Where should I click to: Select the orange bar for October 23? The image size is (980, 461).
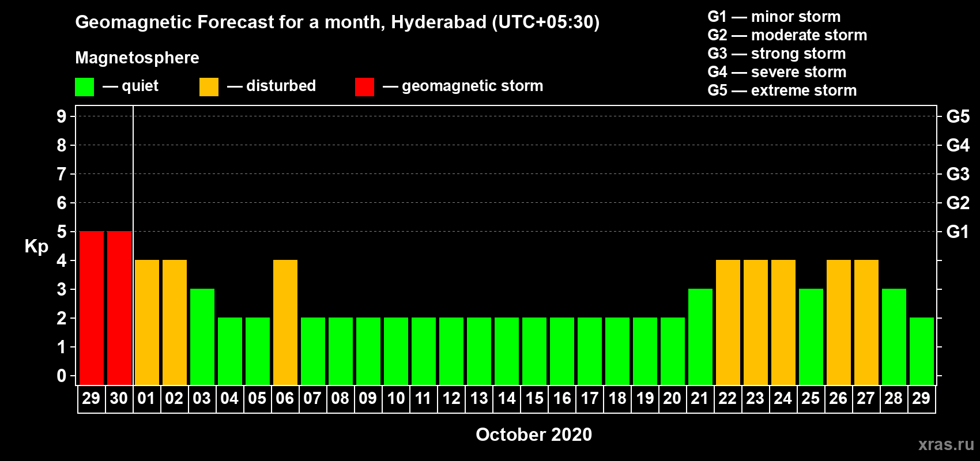tap(756, 322)
